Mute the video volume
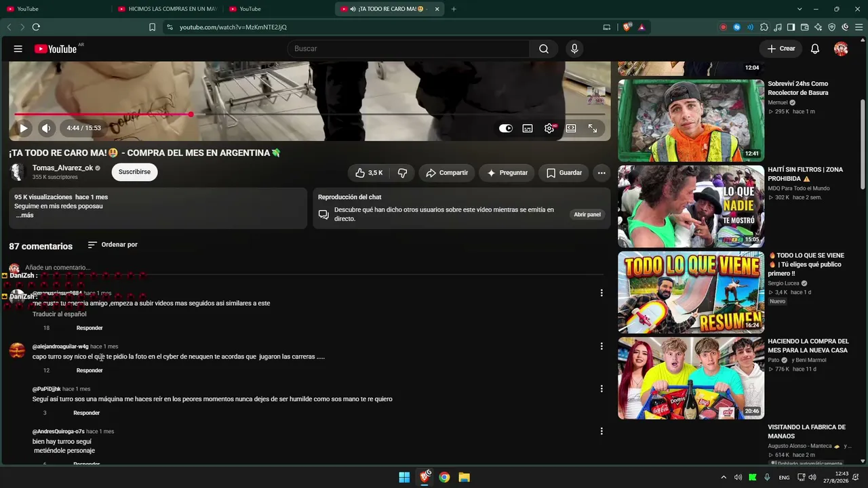 click(x=46, y=128)
